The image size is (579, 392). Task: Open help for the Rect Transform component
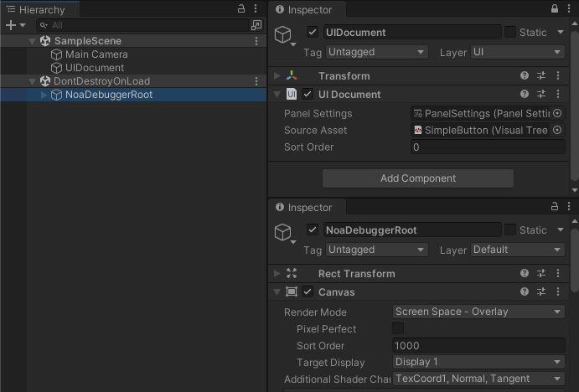pyautogui.click(x=525, y=273)
